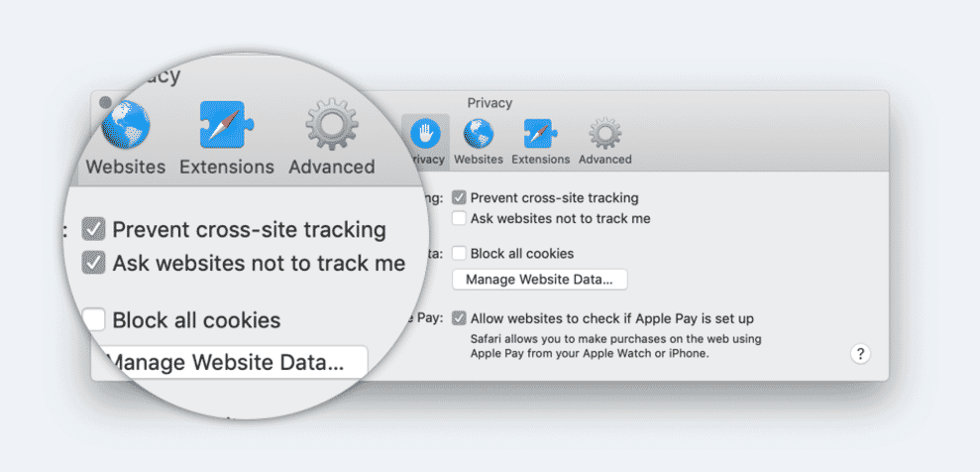This screenshot has height=472, width=980.
Task: Enable the unchecked Ask websites not to track me
Action: point(459,218)
